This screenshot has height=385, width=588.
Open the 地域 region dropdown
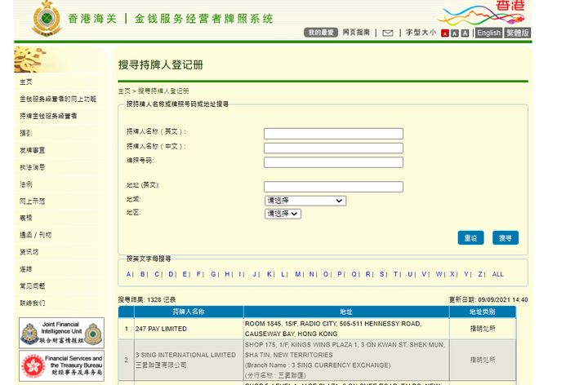tap(305, 201)
